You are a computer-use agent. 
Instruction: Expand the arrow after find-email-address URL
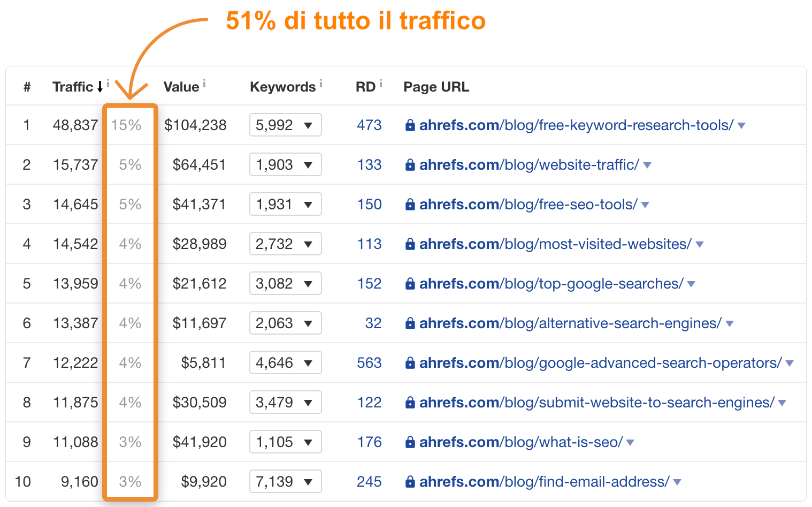pos(677,482)
